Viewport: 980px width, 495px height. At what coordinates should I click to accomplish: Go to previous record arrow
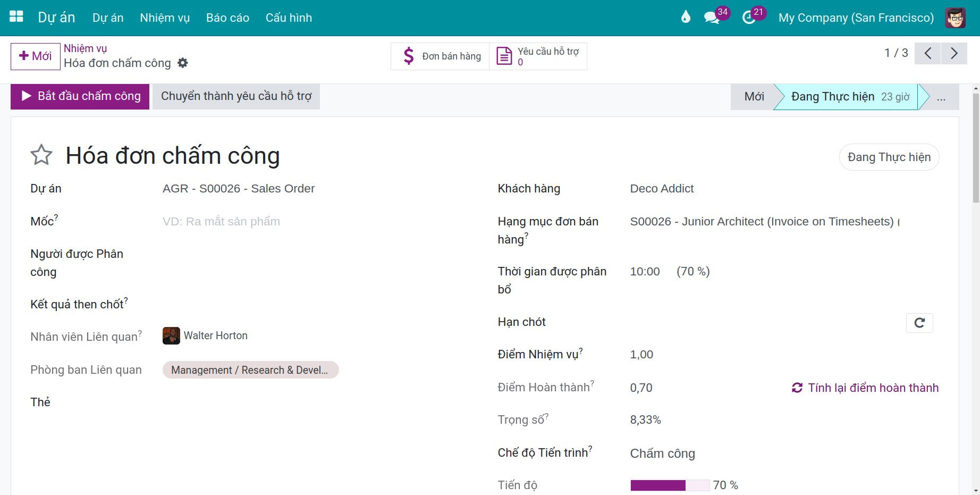coord(928,53)
